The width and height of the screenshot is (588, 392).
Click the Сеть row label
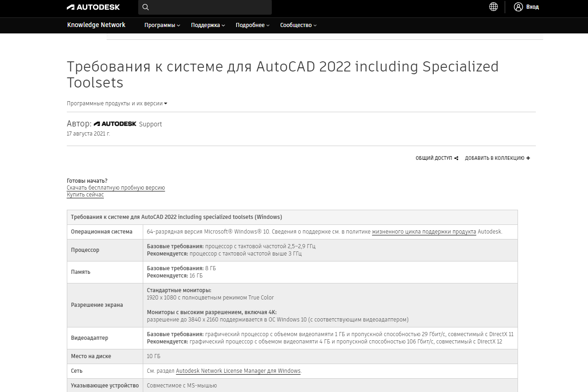pos(77,371)
